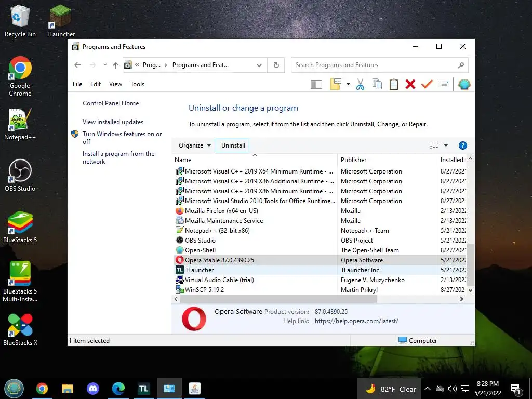Open Notepad++ desktop shortcut
Viewport: 532px width, 399px height.
click(x=20, y=124)
